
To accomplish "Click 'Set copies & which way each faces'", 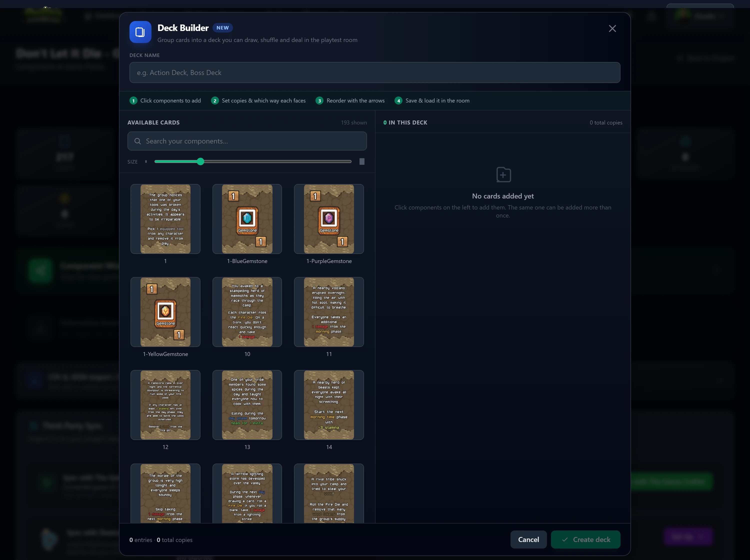I will click(x=263, y=101).
